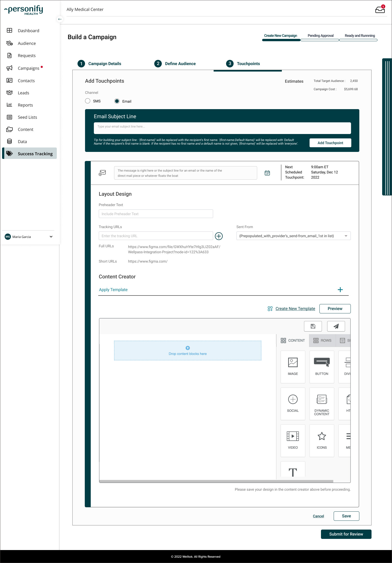The width and height of the screenshot is (392, 563).
Task: Click the Add Touchpoint button
Action: pos(330,143)
